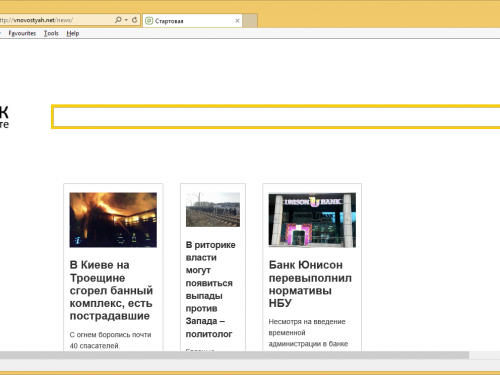Click the green favicon on the Стартовая tab

coord(149,21)
